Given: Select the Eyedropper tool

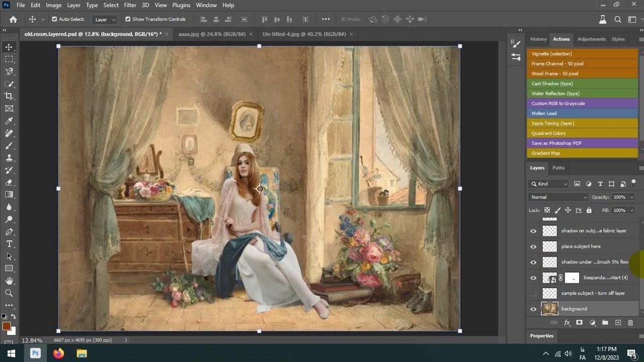Looking at the screenshot, I should [x=9, y=121].
